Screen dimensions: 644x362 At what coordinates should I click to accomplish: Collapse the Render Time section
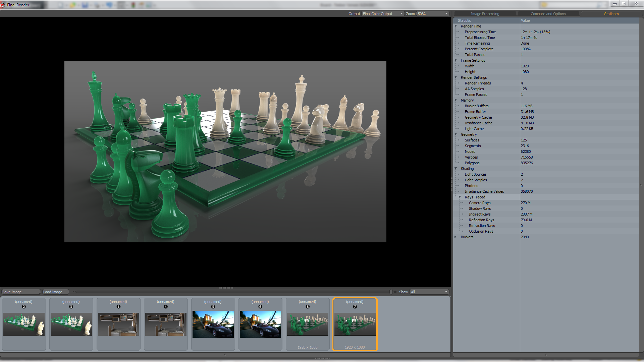tap(456, 26)
